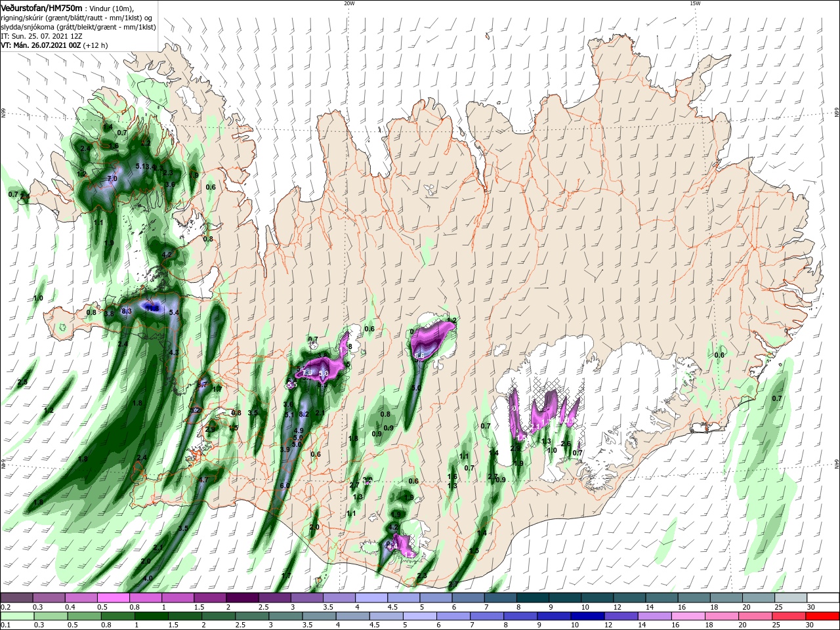
Task: Click the 'Veðurstofan/HM750m' title text
Action: (41, 7)
